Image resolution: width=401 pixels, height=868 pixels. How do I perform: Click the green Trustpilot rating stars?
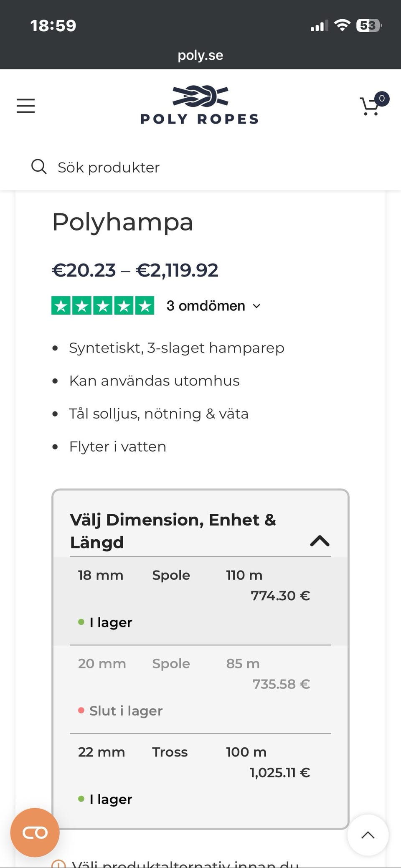click(103, 306)
